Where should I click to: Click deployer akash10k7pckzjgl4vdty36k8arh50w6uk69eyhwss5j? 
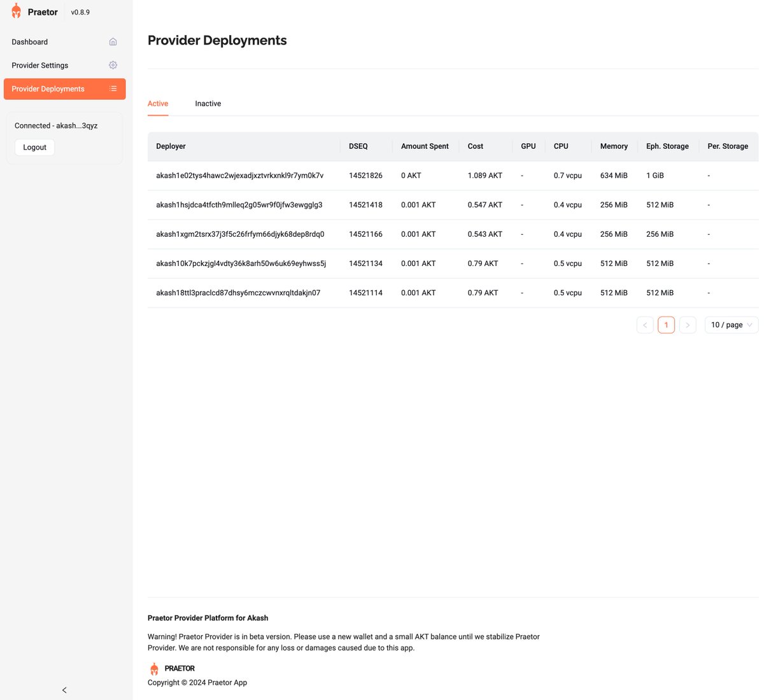point(241,263)
